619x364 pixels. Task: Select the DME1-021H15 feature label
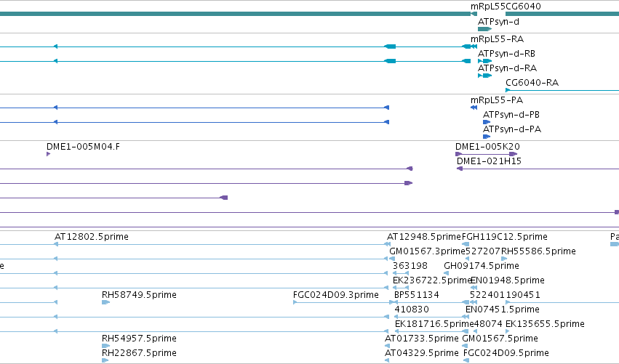coord(489,161)
